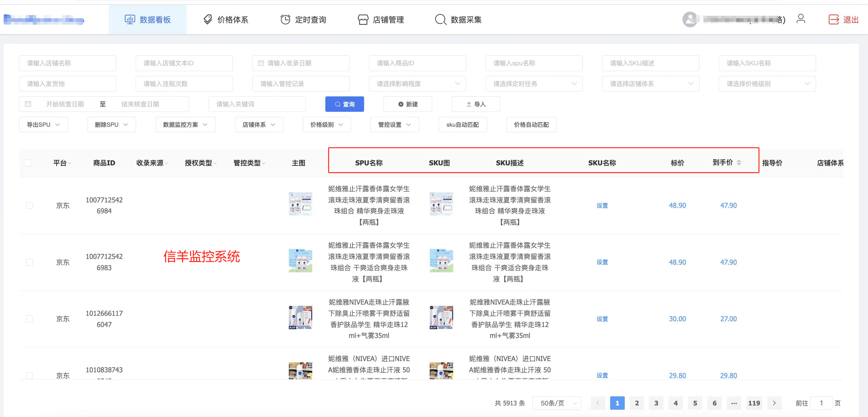Viewport: 868px width, 417px height.
Task: Open the 50条/页 page size dropdown
Action: [x=556, y=403]
